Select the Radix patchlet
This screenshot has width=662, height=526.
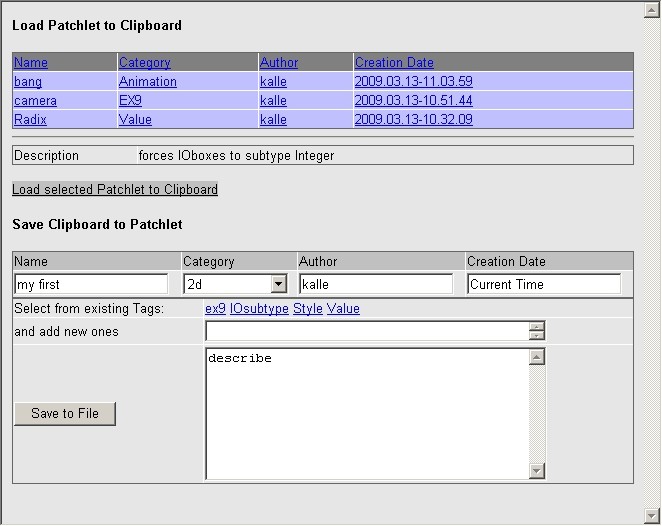pyautogui.click(x=30, y=119)
